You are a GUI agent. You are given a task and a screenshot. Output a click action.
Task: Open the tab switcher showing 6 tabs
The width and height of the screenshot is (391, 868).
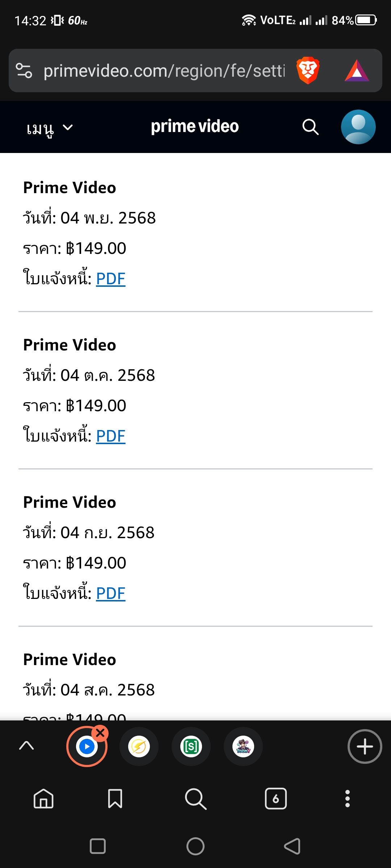coord(276,799)
